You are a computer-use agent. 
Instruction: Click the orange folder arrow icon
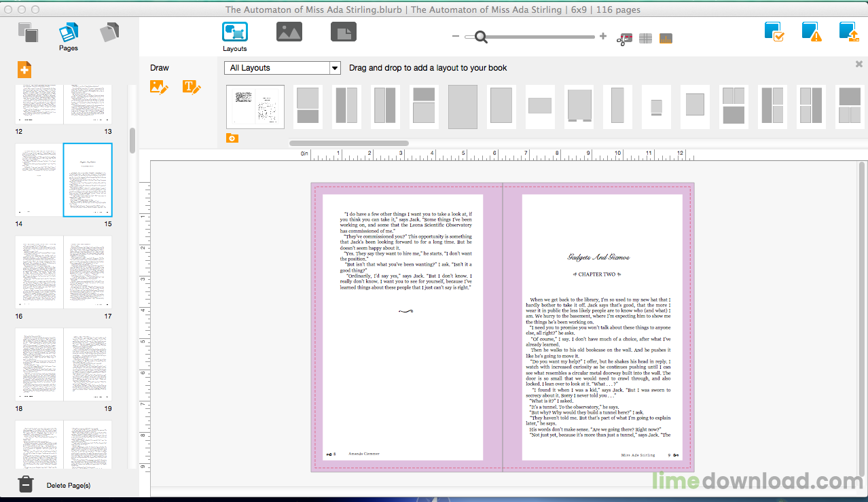(232, 139)
